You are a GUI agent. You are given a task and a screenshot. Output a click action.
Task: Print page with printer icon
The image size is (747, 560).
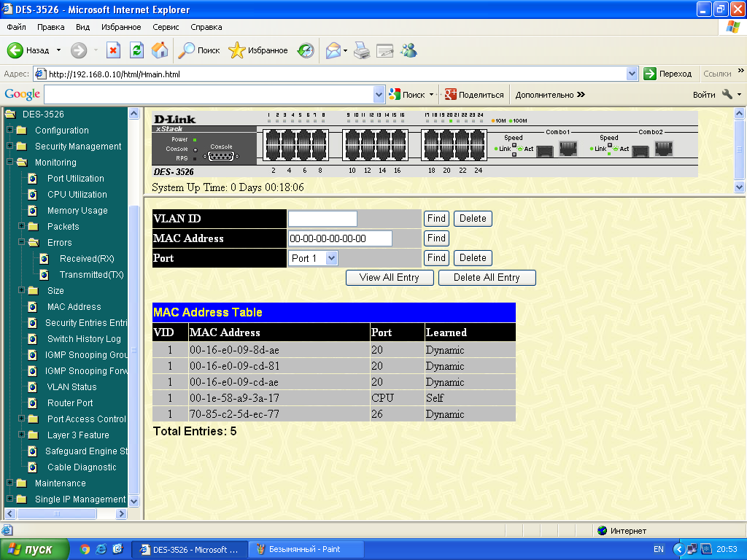pyautogui.click(x=362, y=50)
